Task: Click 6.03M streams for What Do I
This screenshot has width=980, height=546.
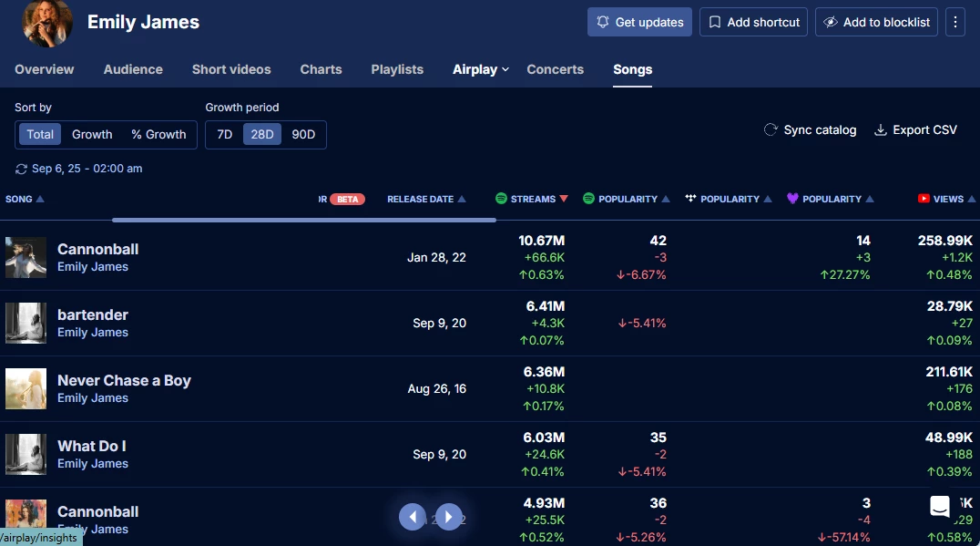Action: [x=544, y=438]
